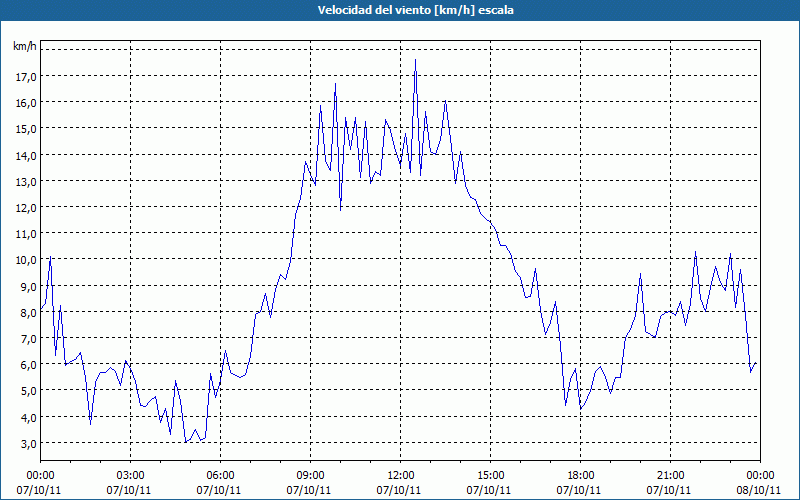Select the 10,0 y-axis value

pyautogui.click(x=26, y=260)
